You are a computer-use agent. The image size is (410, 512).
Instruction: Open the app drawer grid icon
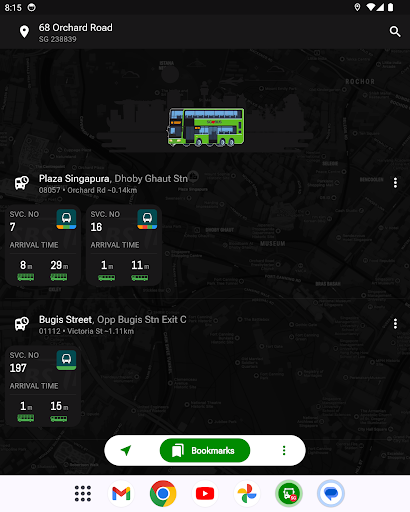(x=83, y=493)
